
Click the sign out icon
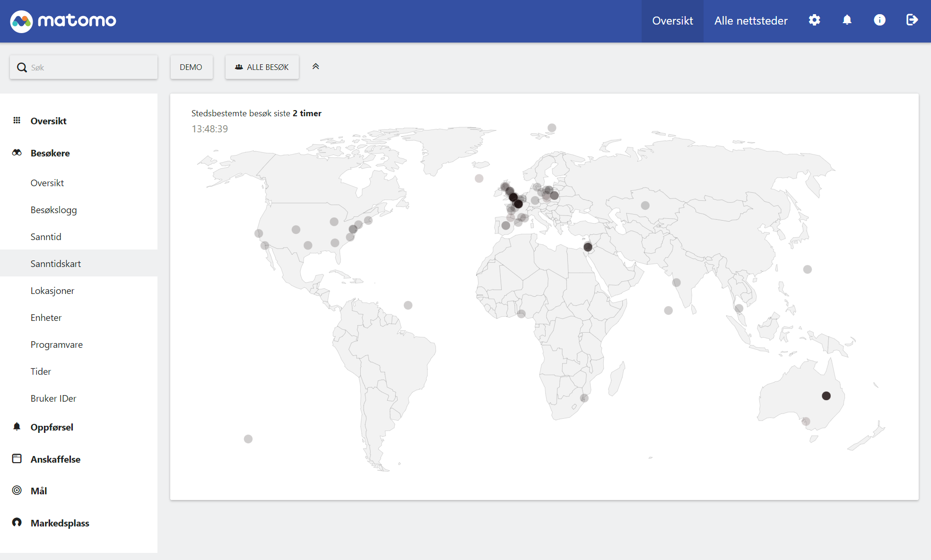point(912,20)
